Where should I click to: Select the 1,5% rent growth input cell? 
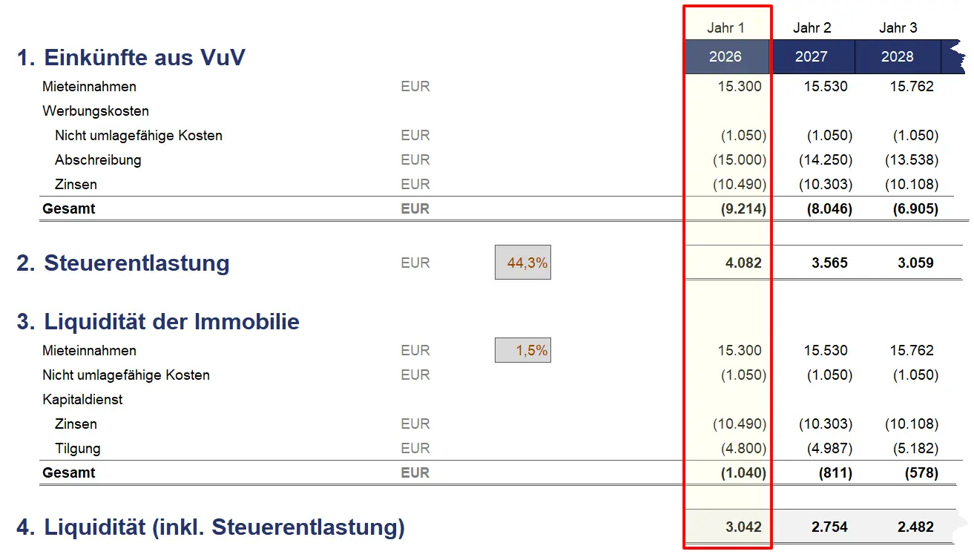pos(523,350)
